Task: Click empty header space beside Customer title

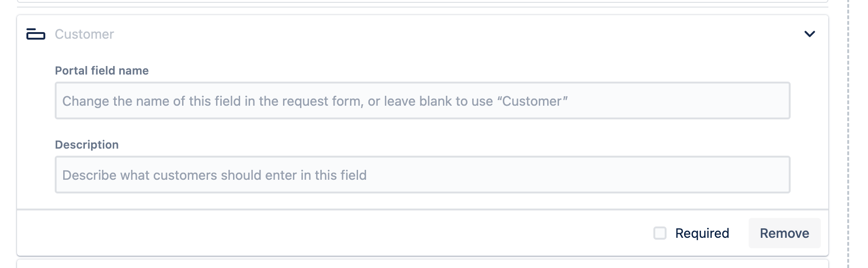Action: click(x=425, y=34)
